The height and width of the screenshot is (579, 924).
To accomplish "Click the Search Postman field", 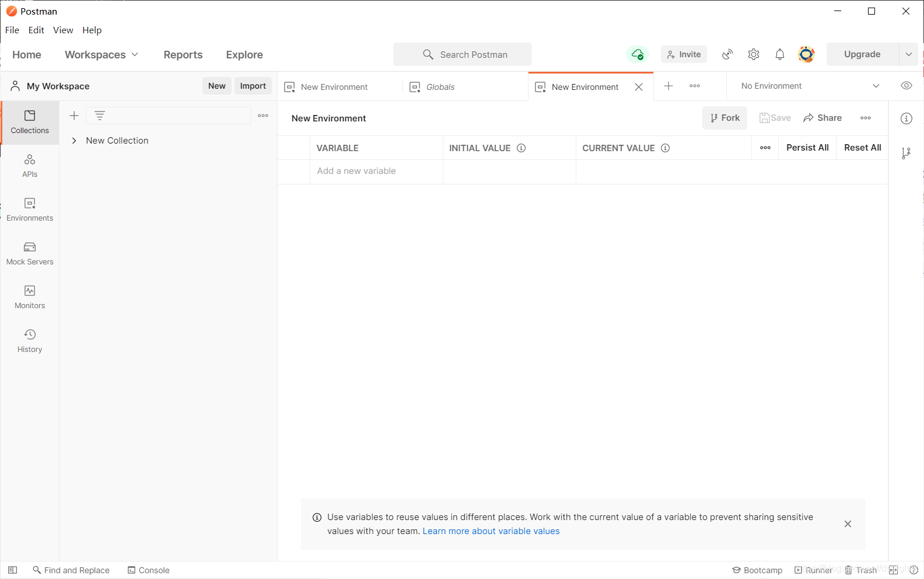I will coord(462,54).
